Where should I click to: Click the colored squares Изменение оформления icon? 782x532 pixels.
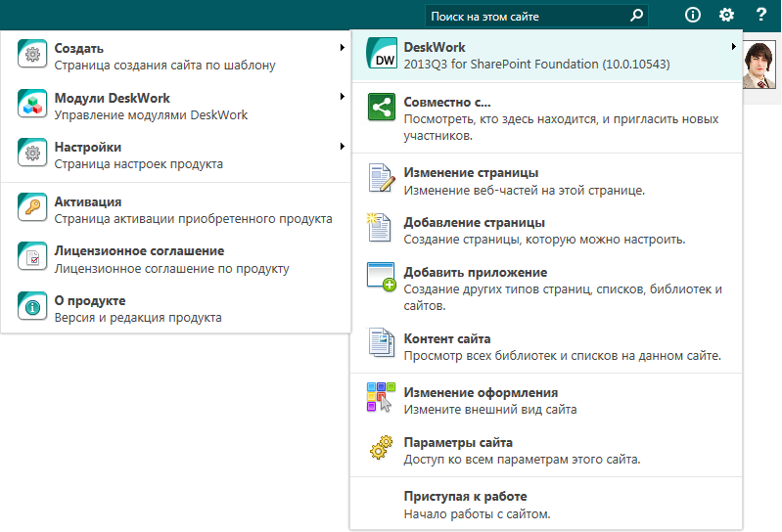pyautogui.click(x=381, y=397)
